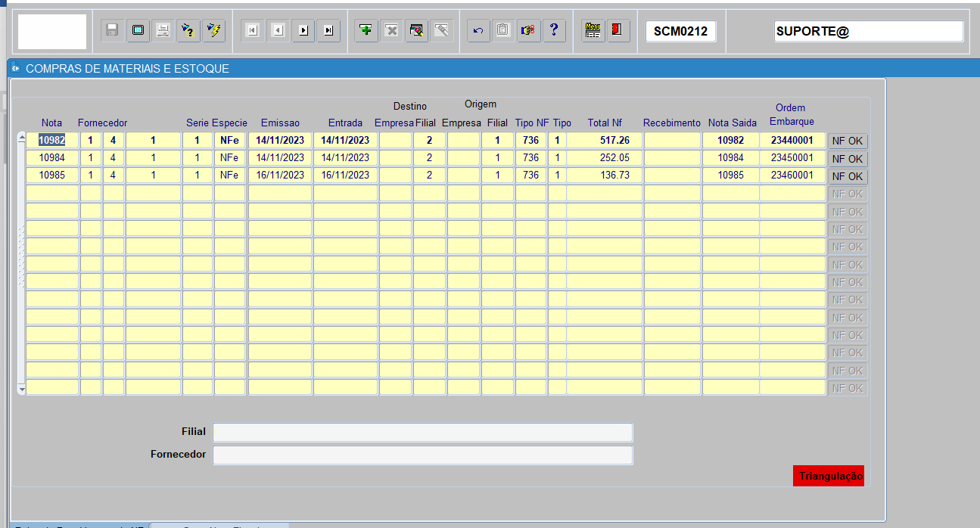The height and width of the screenshot is (528, 980).
Task: Click Destino Filial cell in row 10985
Action: (429, 175)
